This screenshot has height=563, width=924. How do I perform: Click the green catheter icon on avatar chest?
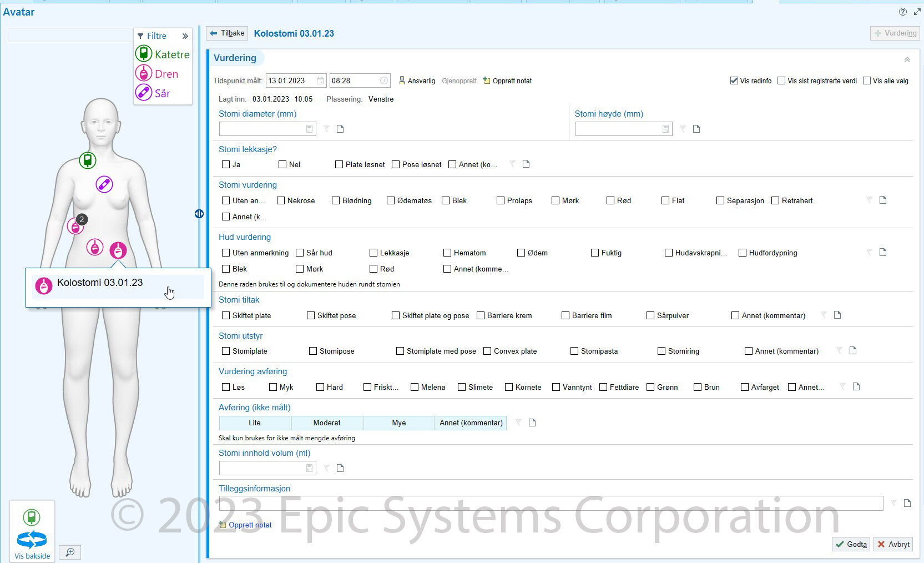click(87, 160)
